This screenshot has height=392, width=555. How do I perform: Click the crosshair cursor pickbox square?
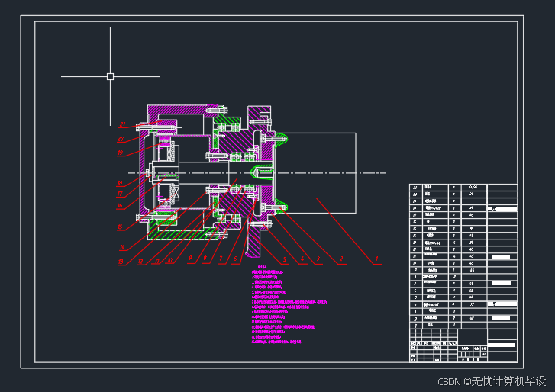click(110, 76)
